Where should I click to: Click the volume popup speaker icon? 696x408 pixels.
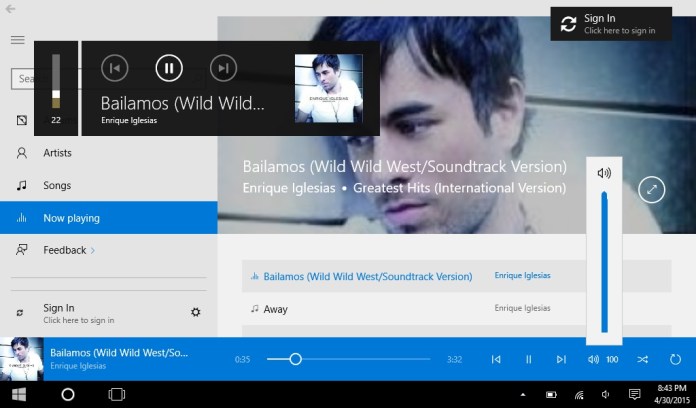604,173
